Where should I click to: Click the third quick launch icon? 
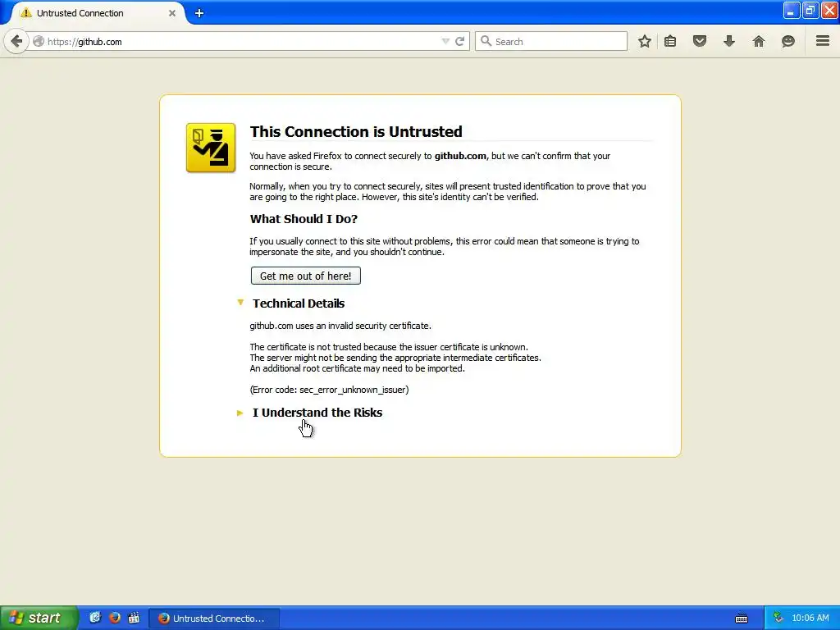click(134, 618)
